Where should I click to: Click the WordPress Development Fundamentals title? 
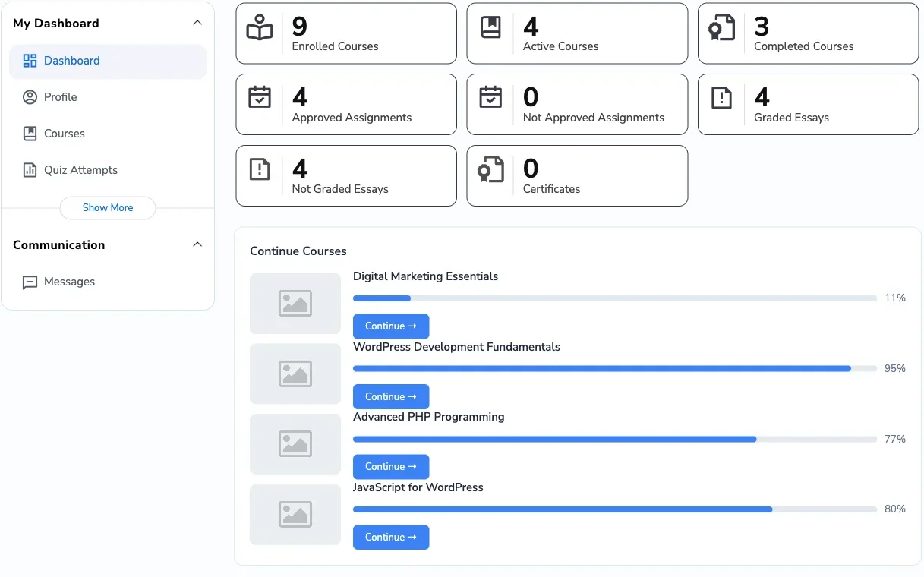coord(456,347)
